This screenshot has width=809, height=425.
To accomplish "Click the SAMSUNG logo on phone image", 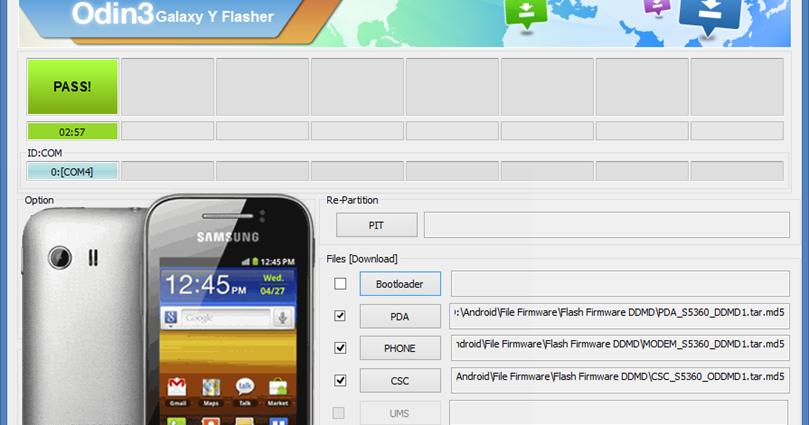I will (x=228, y=237).
